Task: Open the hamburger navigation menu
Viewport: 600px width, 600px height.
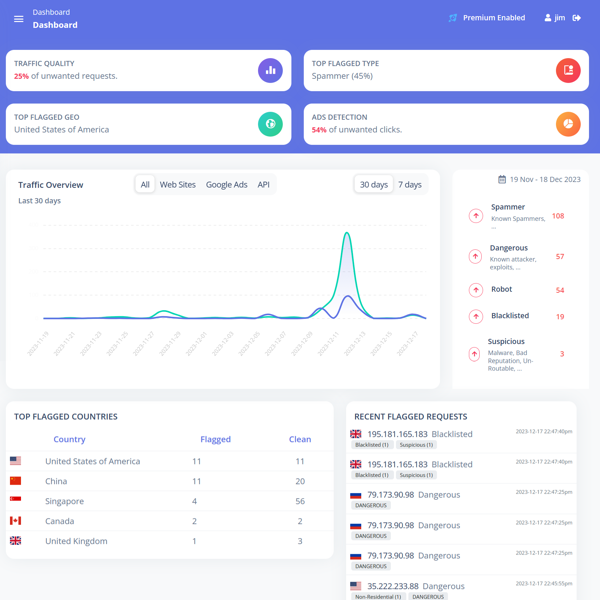Action: click(x=18, y=19)
